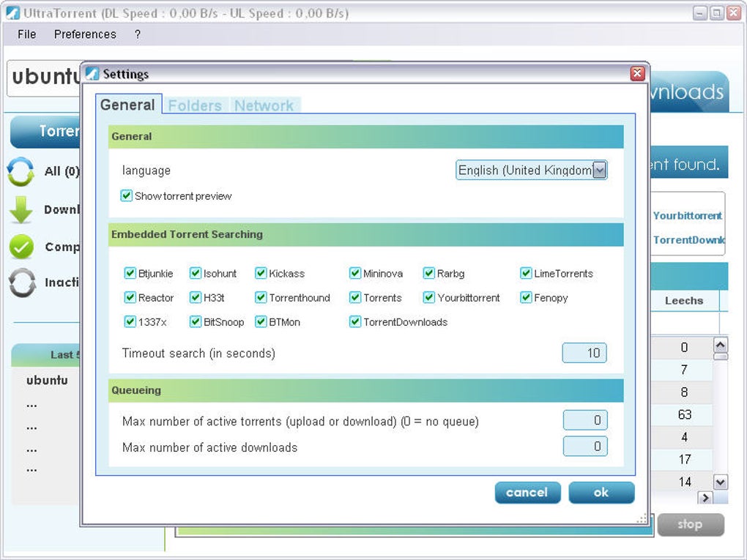747x560 pixels.
Task: Toggle the H33t checkbox
Action: point(196,298)
